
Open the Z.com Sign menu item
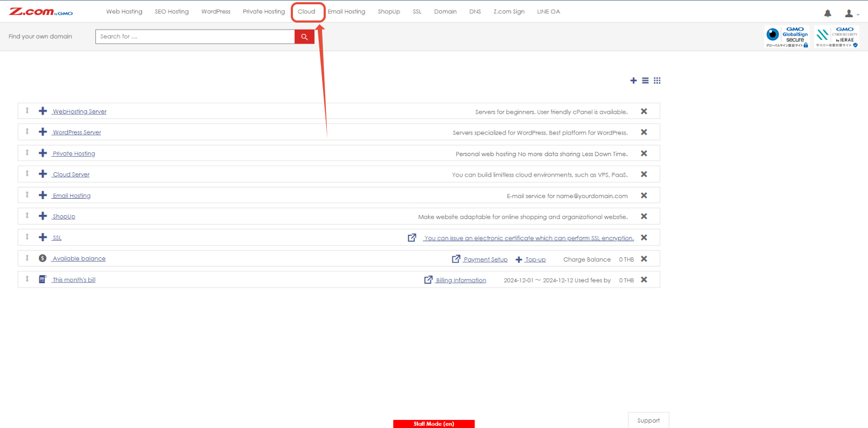pyautogui.click(x=509, y=11)
